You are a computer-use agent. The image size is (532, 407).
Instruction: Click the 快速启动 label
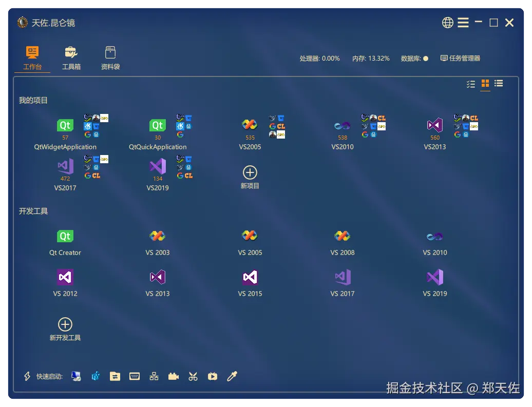pyautogui.click(x=49, y=377)
